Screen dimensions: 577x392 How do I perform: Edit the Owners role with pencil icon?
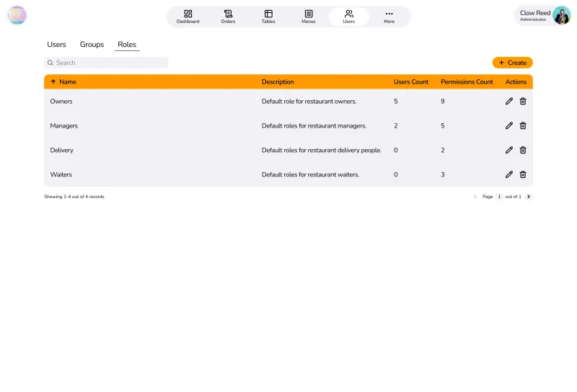coord(509,102)
